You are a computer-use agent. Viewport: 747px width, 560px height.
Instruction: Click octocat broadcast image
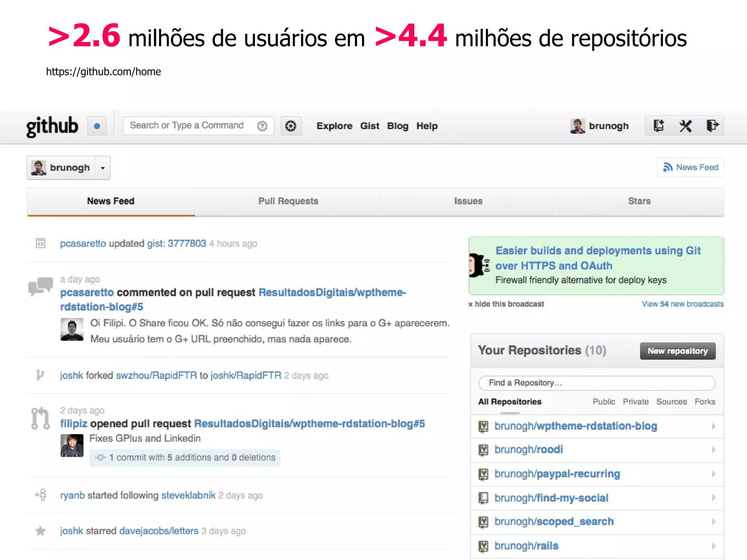coord(479,265)
